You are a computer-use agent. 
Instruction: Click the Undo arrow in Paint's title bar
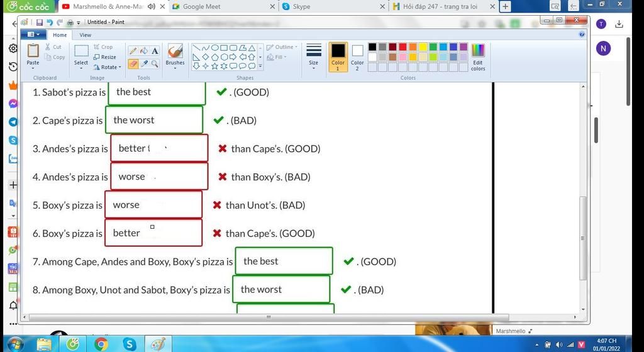click(50, 22)
